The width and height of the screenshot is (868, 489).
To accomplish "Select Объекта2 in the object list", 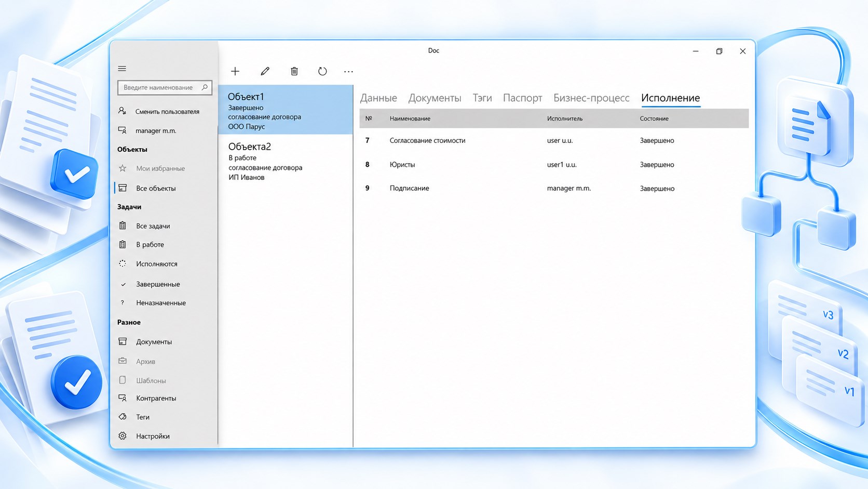I will point(286,161).
